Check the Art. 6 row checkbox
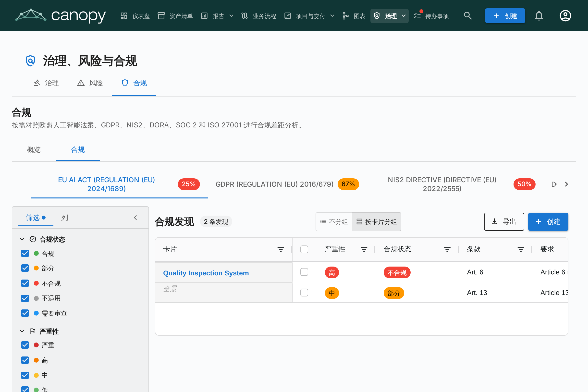588x392 pixels. [304, 272]
